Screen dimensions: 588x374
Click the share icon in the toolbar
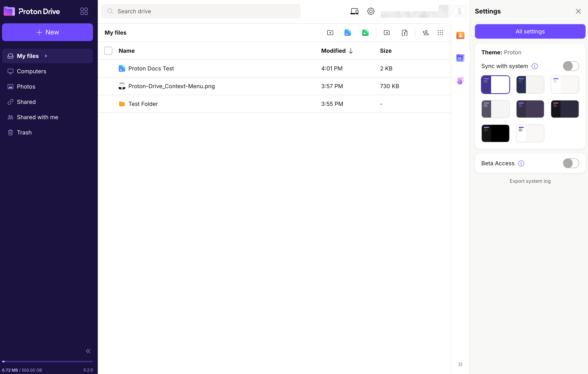[425, 33]
